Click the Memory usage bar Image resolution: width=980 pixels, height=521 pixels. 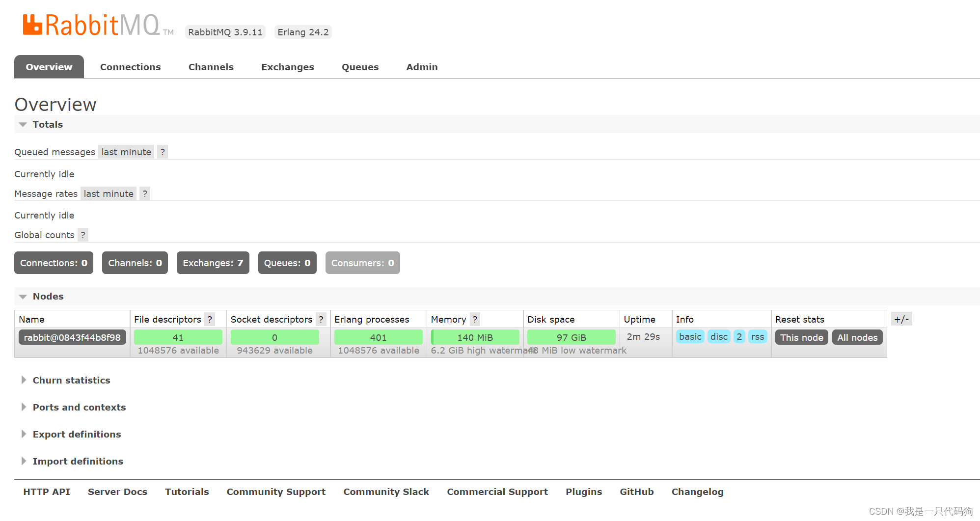pyautogui.click(x=475, y=337)
